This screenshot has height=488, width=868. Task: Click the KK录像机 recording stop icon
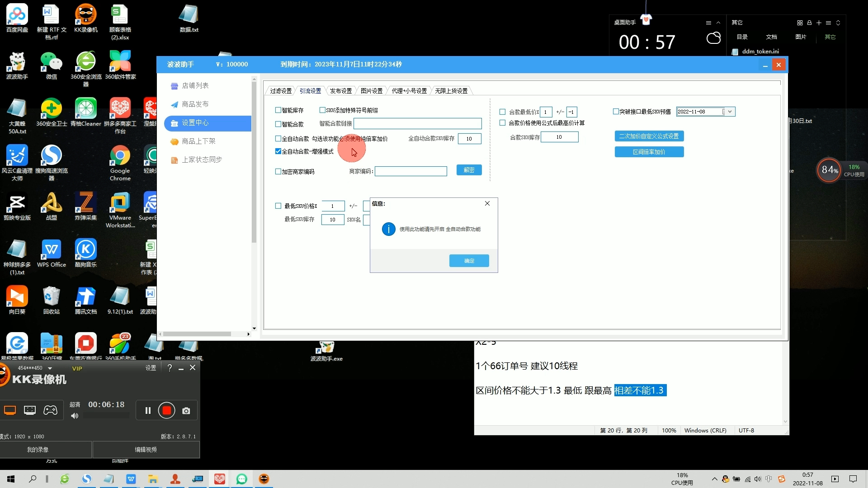(167, 411)
